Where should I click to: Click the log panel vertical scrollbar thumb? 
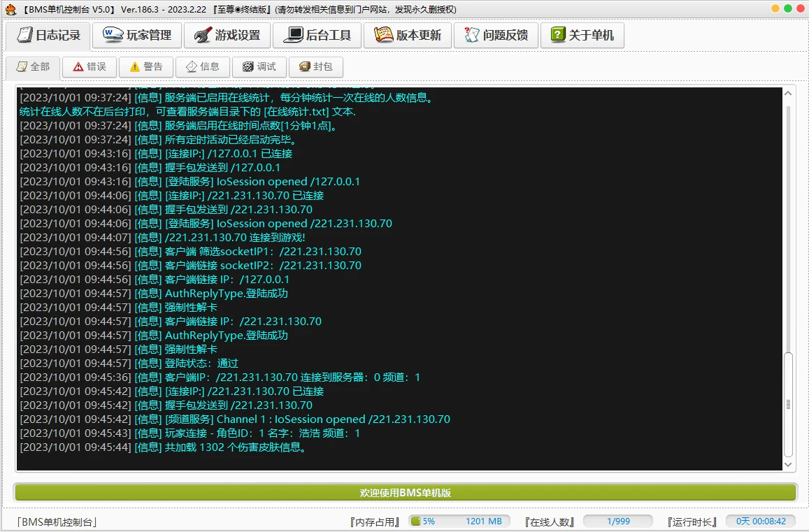tap(788, 404)
